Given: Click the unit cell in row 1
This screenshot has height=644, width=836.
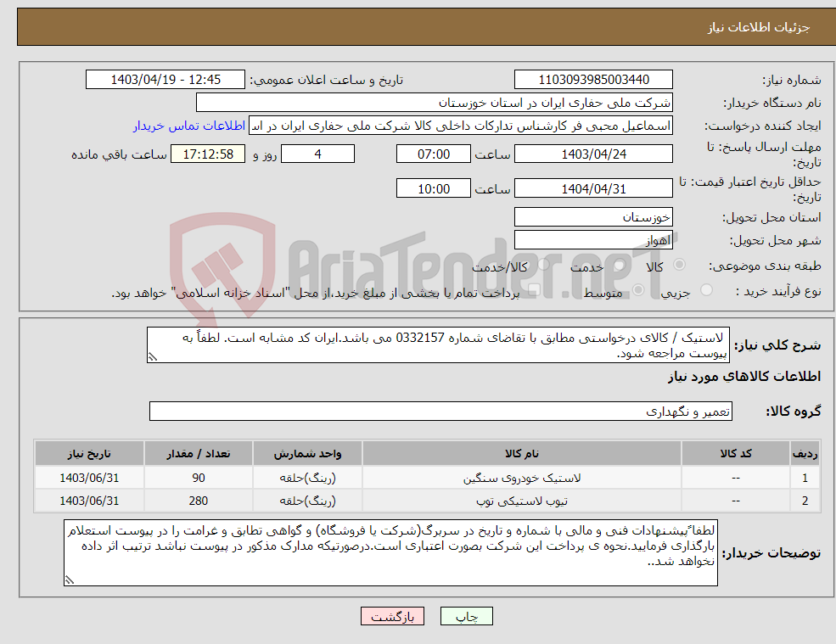Looking at the screenshot, I should pos(307,478).
